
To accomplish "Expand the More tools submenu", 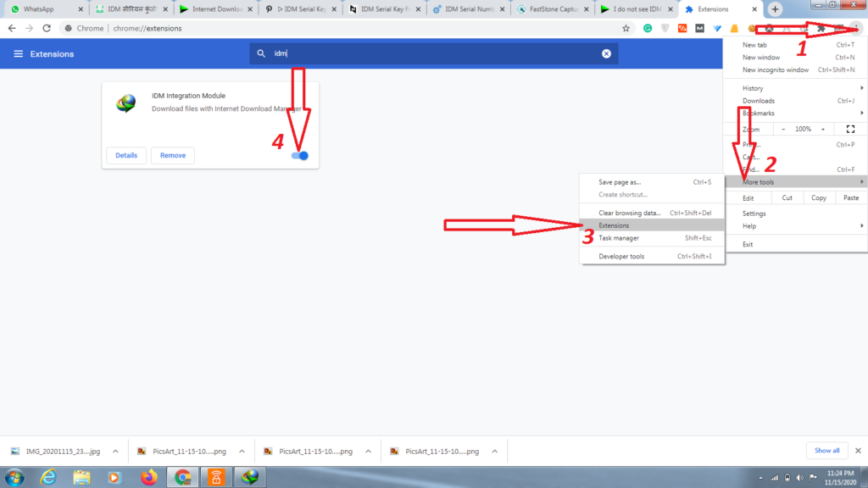I will tap(795, 182).
